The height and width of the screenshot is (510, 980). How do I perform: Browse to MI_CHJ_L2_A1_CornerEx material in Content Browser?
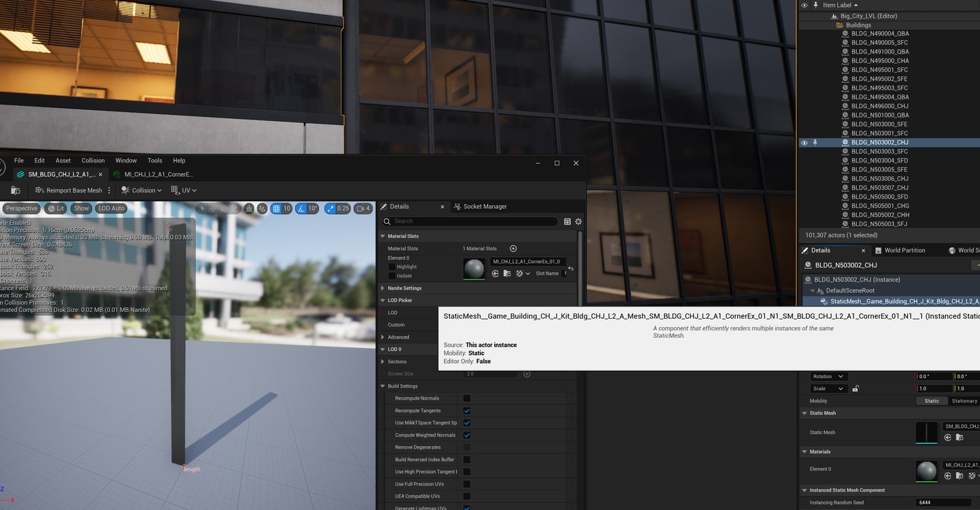click(x=507, y=273)
